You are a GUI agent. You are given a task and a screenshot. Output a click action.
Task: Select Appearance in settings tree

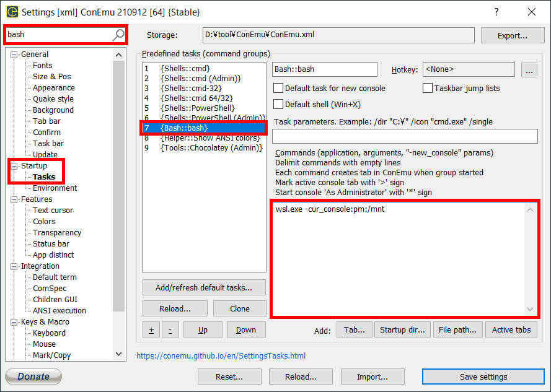[x=54, y=88]
